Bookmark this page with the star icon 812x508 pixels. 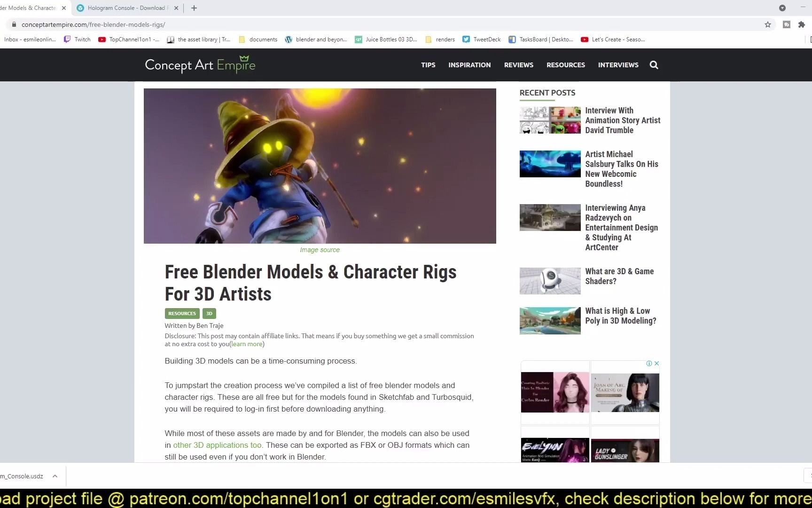767,24
